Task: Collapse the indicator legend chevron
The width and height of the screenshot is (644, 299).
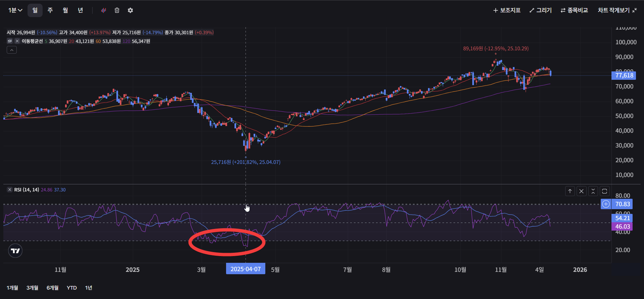Action: (12, 50)
